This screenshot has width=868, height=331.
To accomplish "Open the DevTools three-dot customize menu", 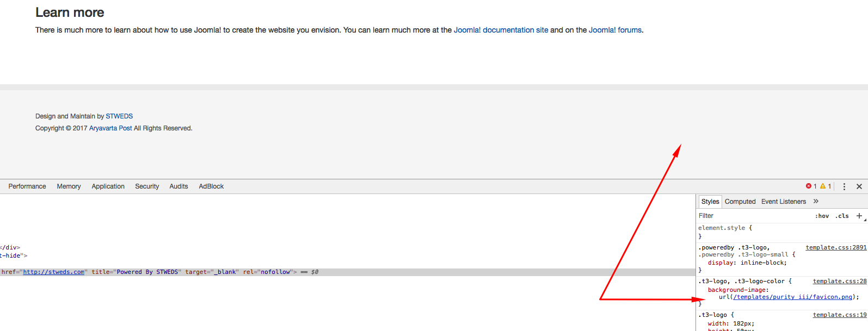I will tap(844, 186).
